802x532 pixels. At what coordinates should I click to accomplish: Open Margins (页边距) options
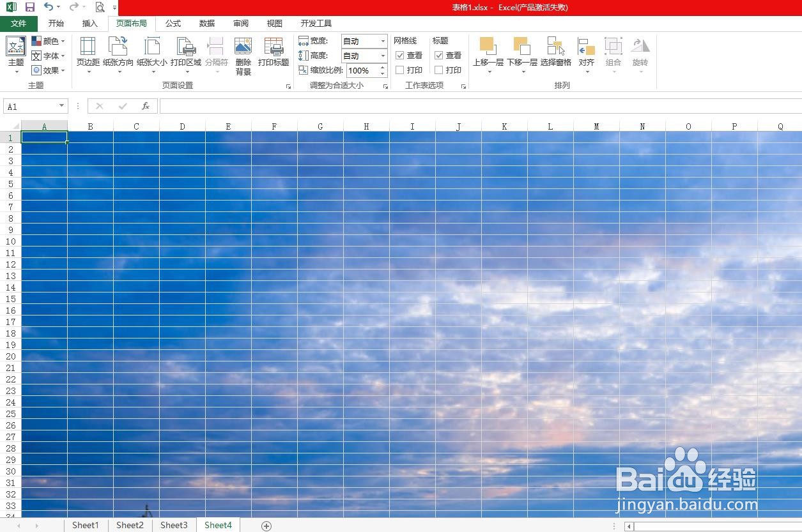[x=88, y=54]
